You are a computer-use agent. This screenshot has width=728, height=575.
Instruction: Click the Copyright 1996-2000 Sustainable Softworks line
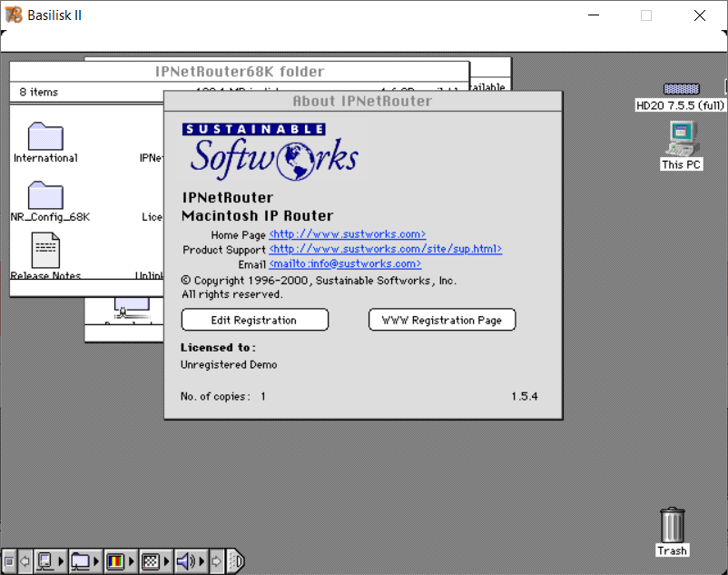click(319, 281)
